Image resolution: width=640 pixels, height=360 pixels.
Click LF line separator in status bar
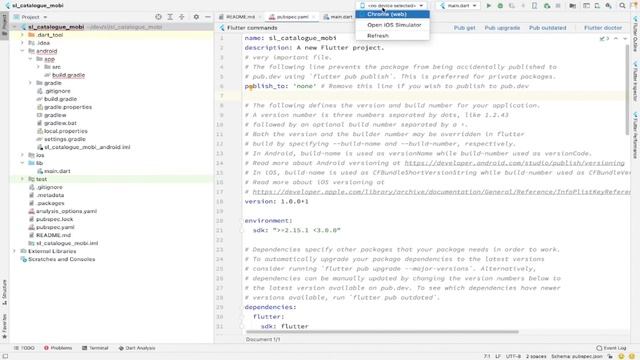[x=498, y=356]
